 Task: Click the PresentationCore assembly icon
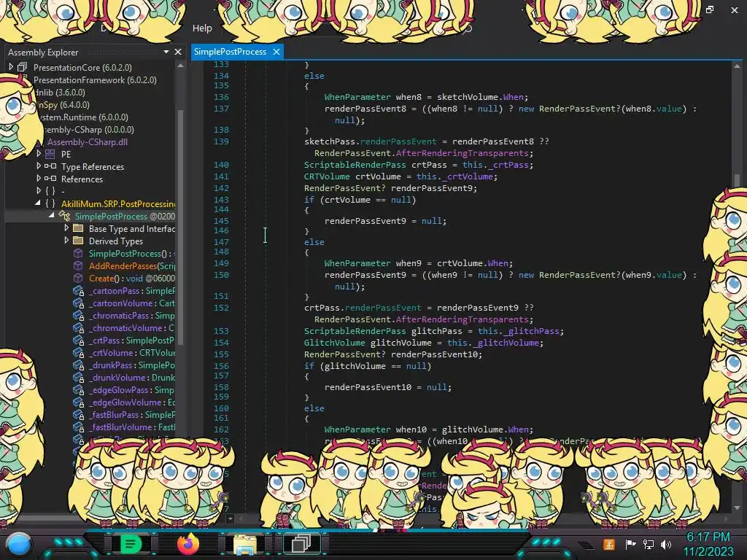coord(23,67)
